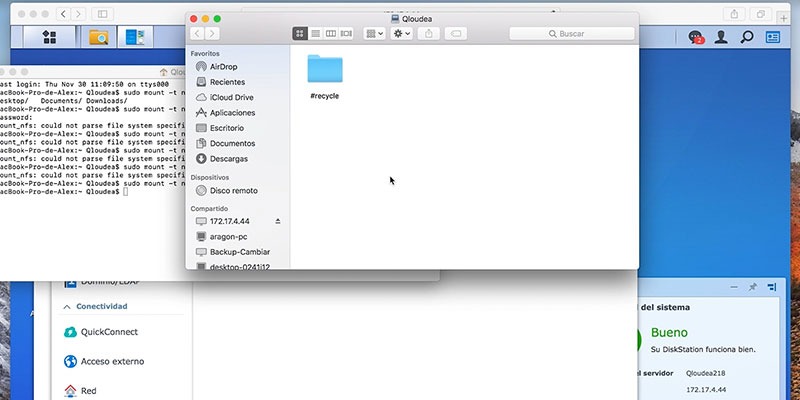Click the Qloudea Finder window title

point(417,19)
